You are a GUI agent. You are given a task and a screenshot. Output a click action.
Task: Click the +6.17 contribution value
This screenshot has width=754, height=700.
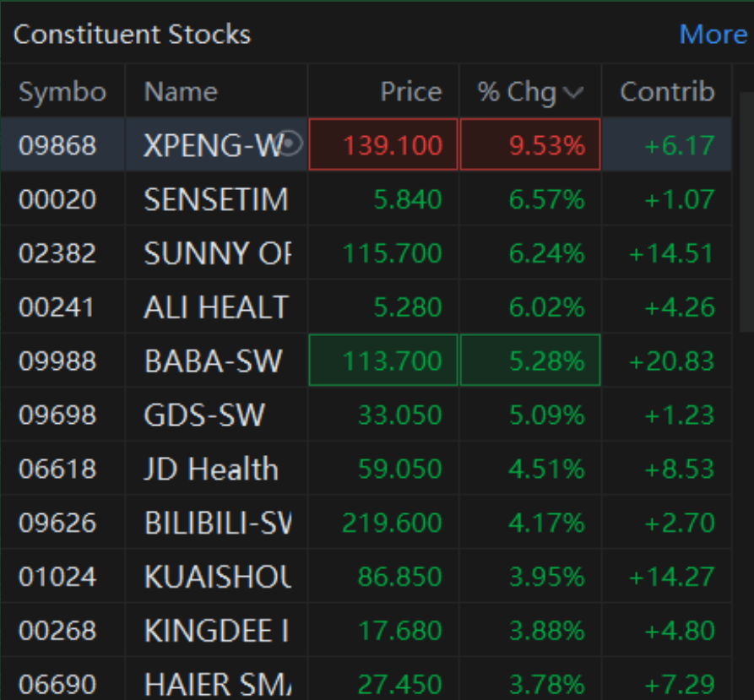[680, 145]
